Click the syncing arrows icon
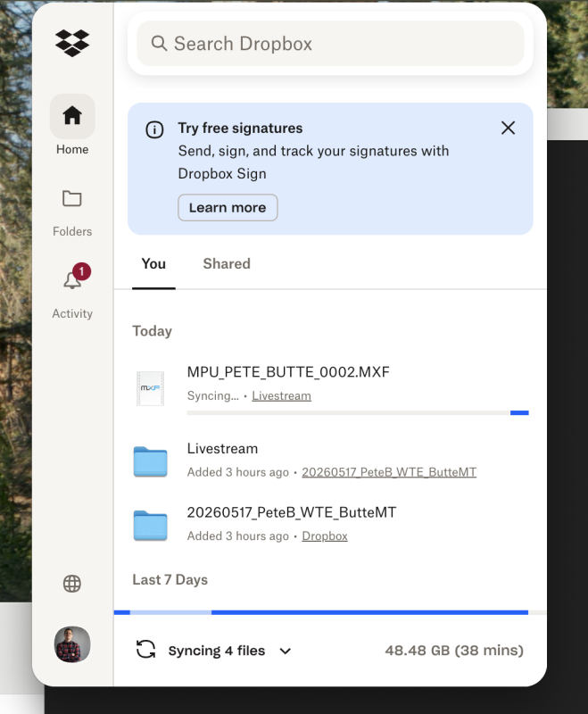The image size is (588, 714). pos(145,650)
